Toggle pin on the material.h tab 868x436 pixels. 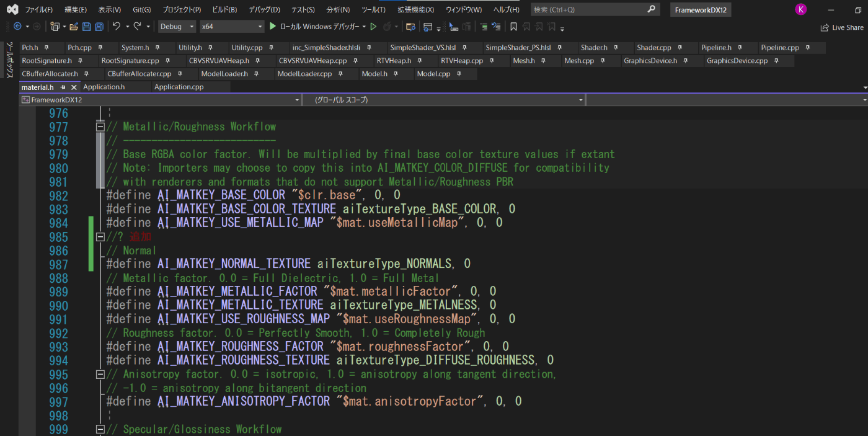(x=63, y=87)
